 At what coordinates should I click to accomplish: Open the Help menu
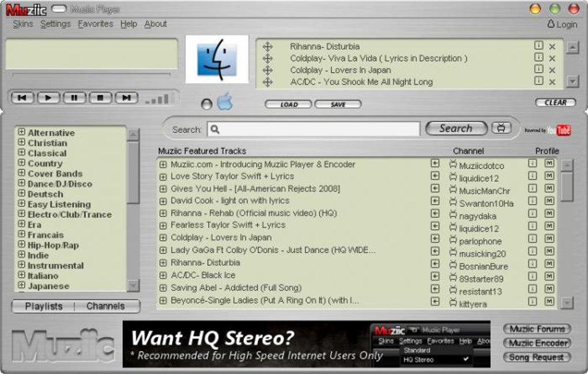tap(129, 24)
